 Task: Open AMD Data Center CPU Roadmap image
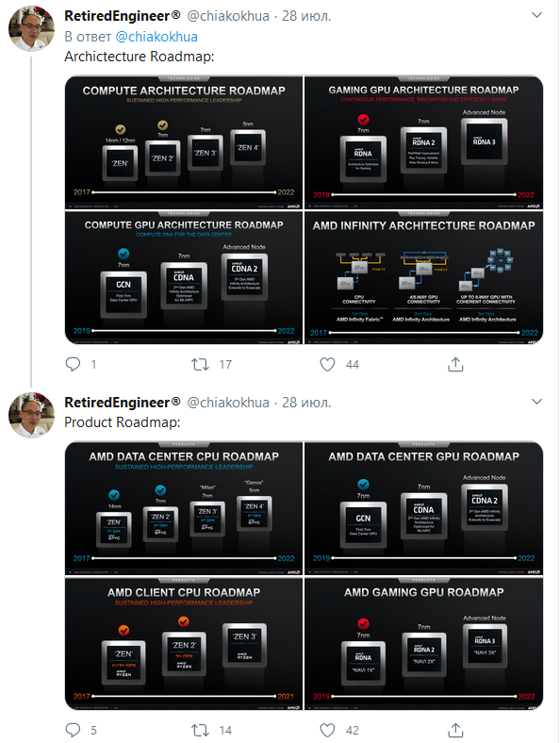[x=184, y=508]
